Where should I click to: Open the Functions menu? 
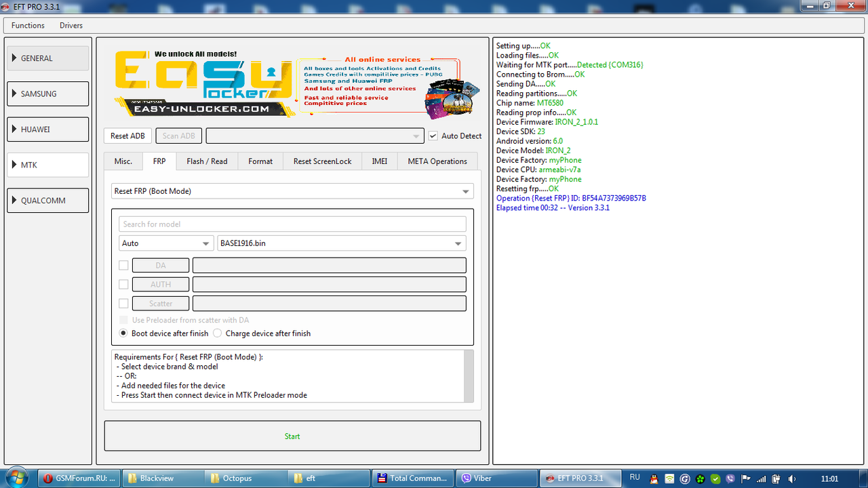[28, 25]
